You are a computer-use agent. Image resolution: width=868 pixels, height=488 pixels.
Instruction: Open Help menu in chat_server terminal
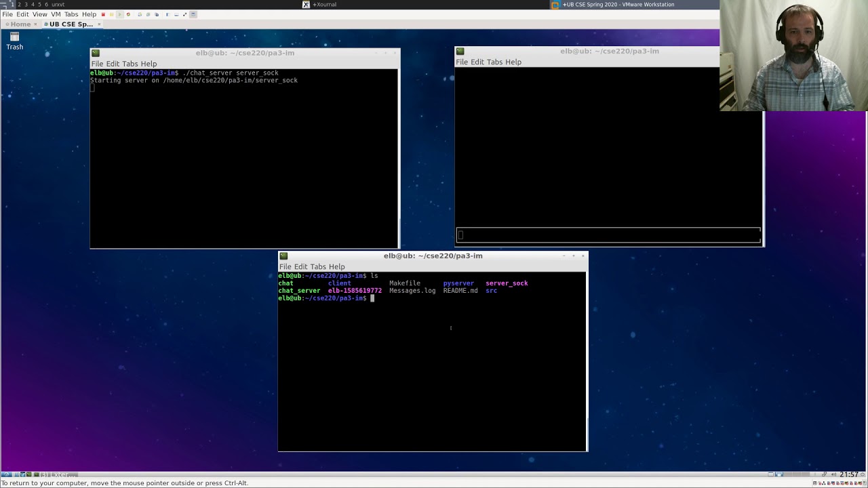click(x=149, y=64)
